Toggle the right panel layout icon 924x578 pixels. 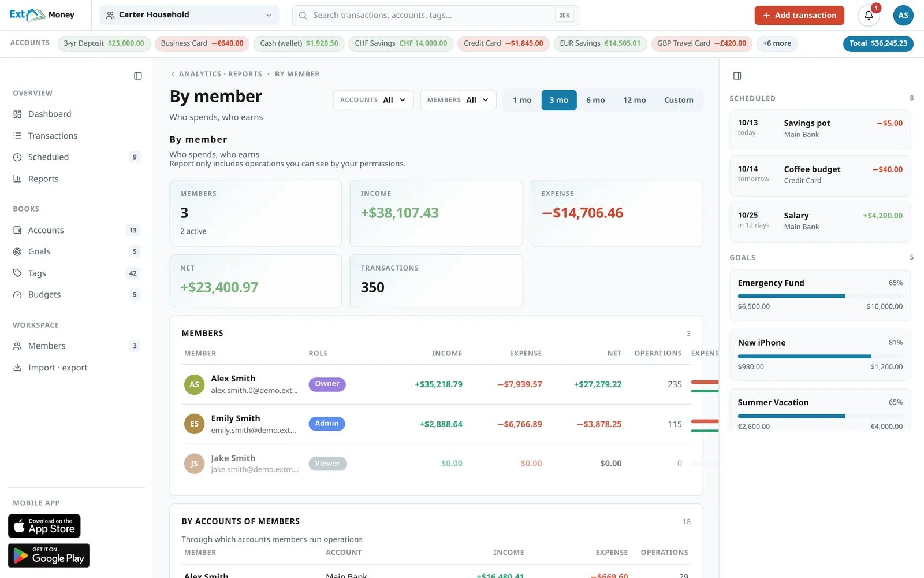coord(737,76)
